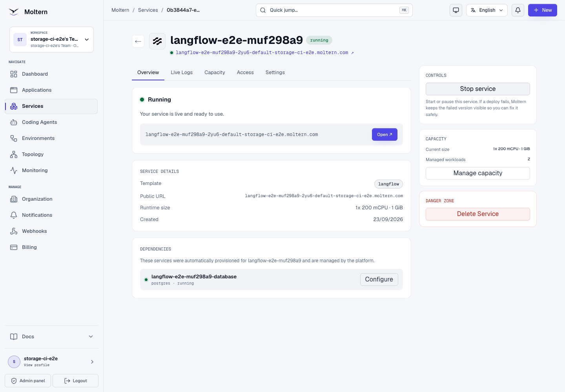Open Dashboard from the sidebar
This screenshot has width=565, height=392.
coord(51,74)
